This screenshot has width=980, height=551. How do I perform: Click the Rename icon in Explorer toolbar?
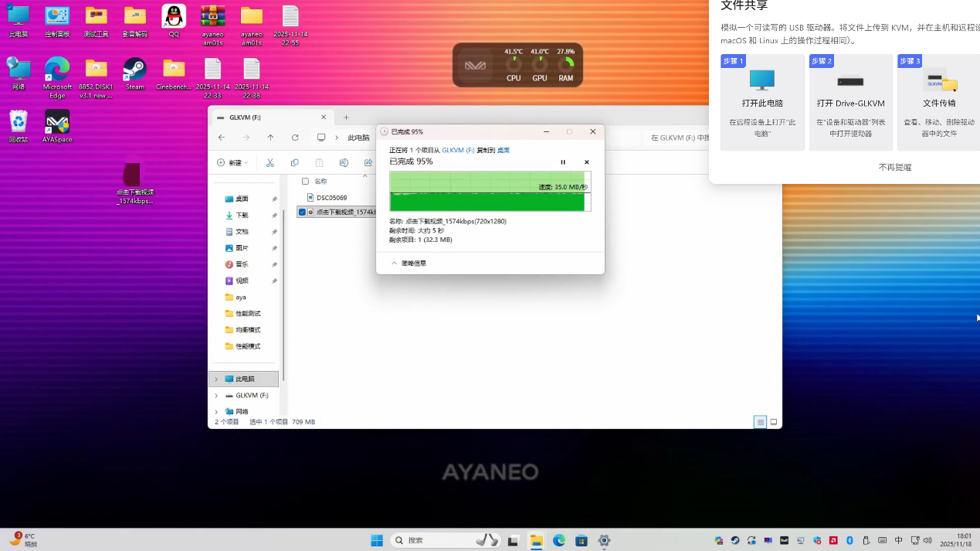pyautogui.click(x=344, y=162)
